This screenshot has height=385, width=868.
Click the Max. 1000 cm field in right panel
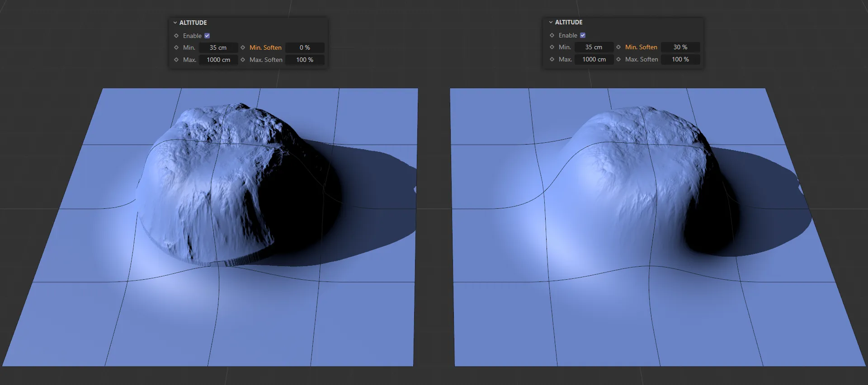point(594,59)
